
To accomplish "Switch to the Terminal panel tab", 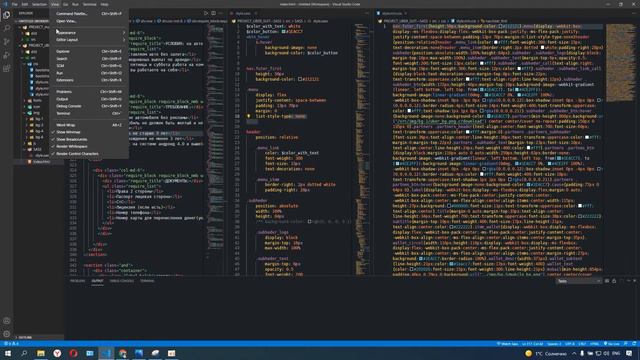I will tap(147, 281).
